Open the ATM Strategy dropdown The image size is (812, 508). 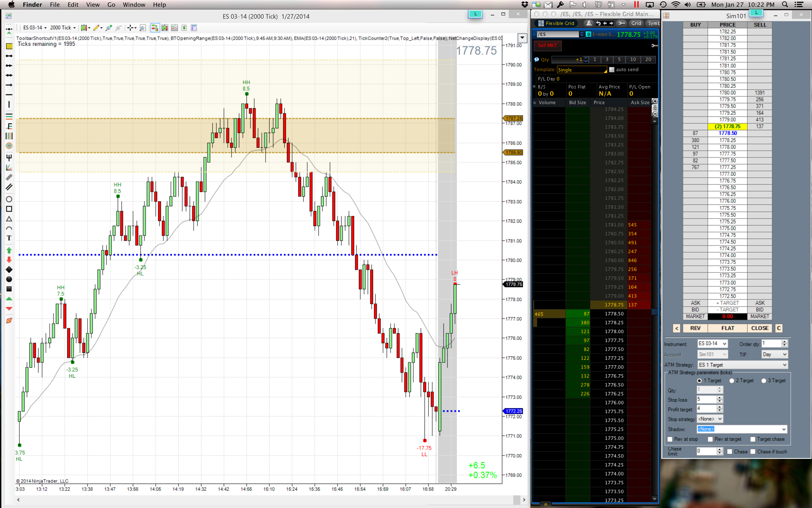743,365
